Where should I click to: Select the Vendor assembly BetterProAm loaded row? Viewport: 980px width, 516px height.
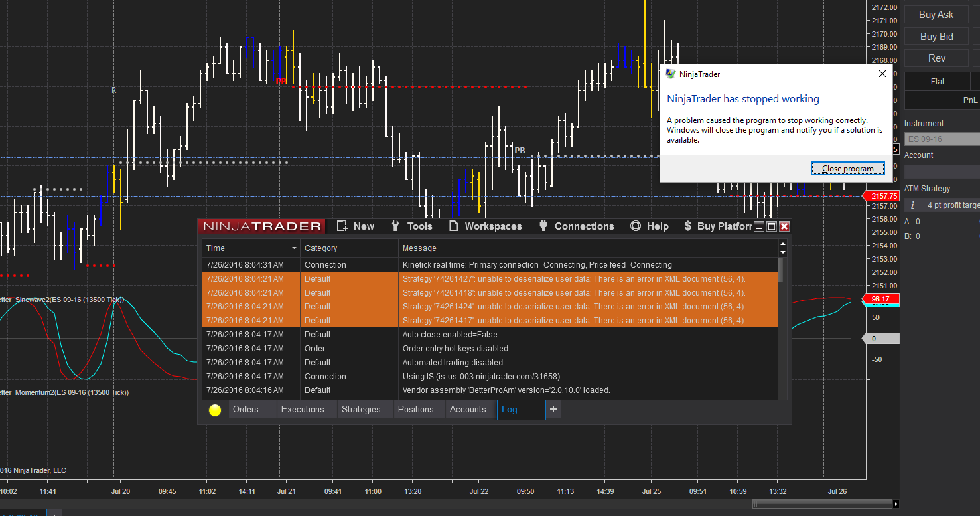tap(490, 390)
